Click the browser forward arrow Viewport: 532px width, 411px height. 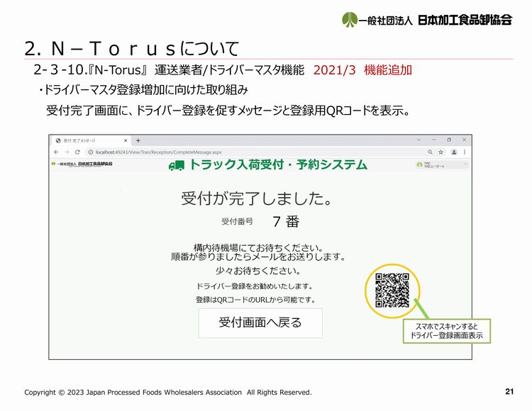pyautogui.click(x=67, y=152)
